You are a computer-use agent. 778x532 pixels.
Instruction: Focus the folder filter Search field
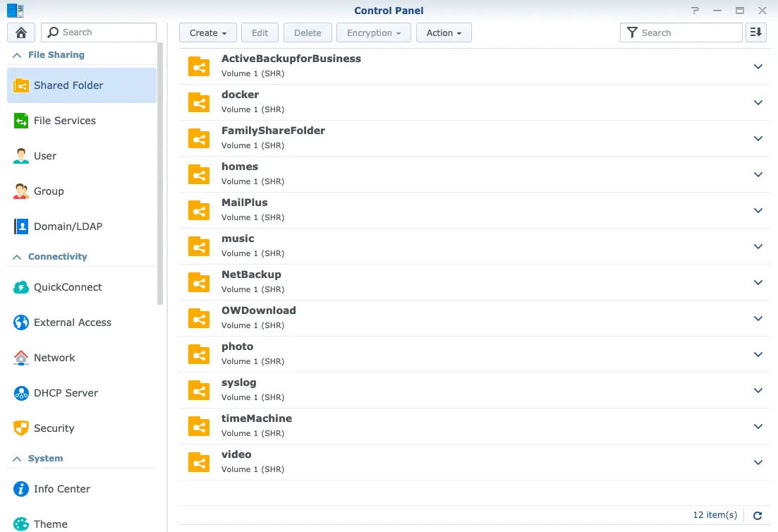(x=681, y=32)
